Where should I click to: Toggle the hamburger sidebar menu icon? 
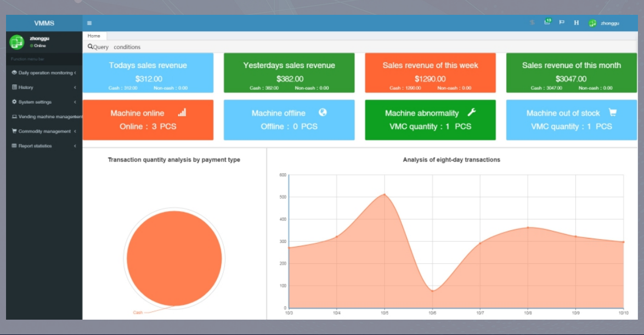[89, 23]
